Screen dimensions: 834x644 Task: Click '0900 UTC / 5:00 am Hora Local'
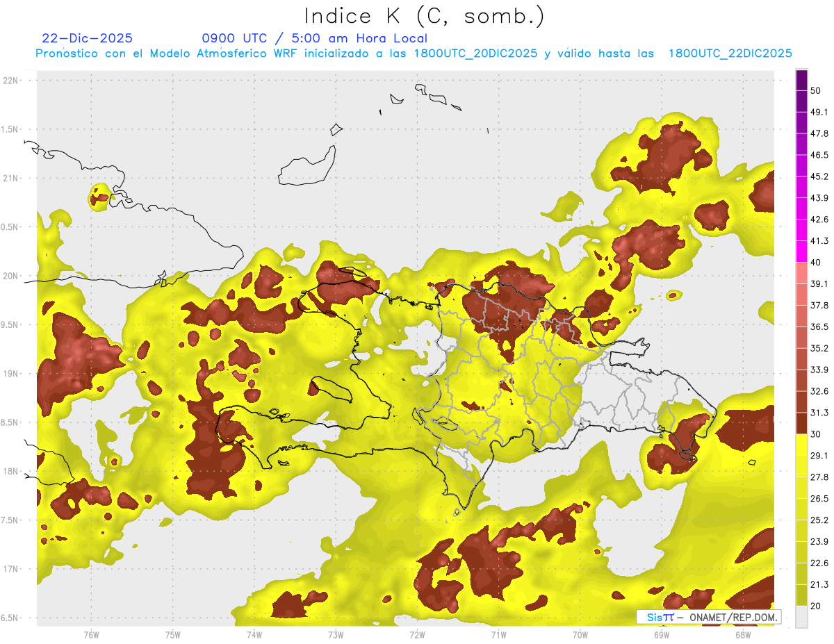tap(314, 38)
